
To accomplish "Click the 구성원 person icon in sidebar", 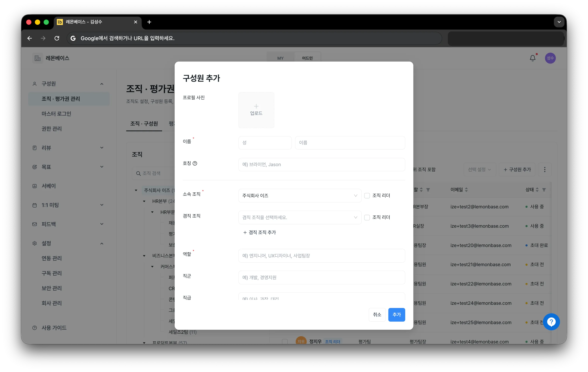I will (35, 84).
